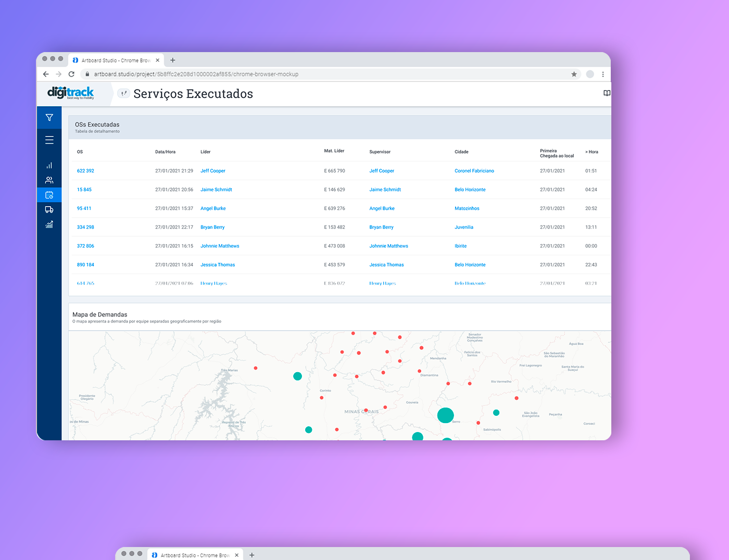Select the calendar schedule sidebar icon

click(x=49, y=195)
